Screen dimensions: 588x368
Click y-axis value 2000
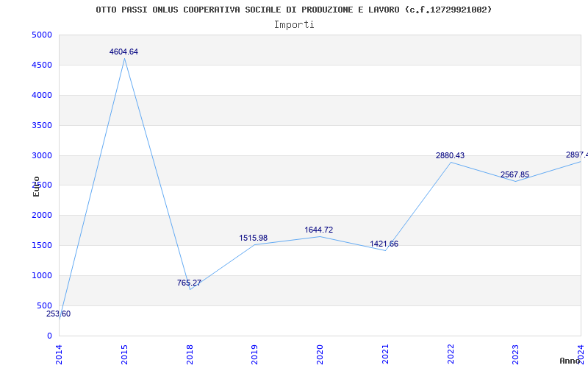pos(42,215)
